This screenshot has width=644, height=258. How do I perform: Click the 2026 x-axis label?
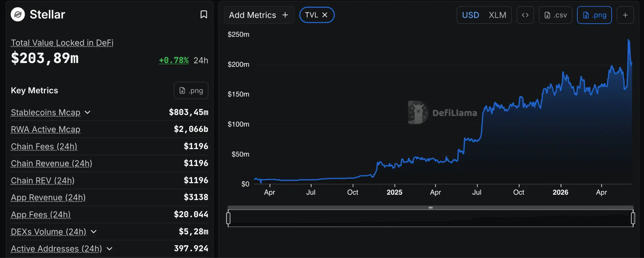(560, 192)
